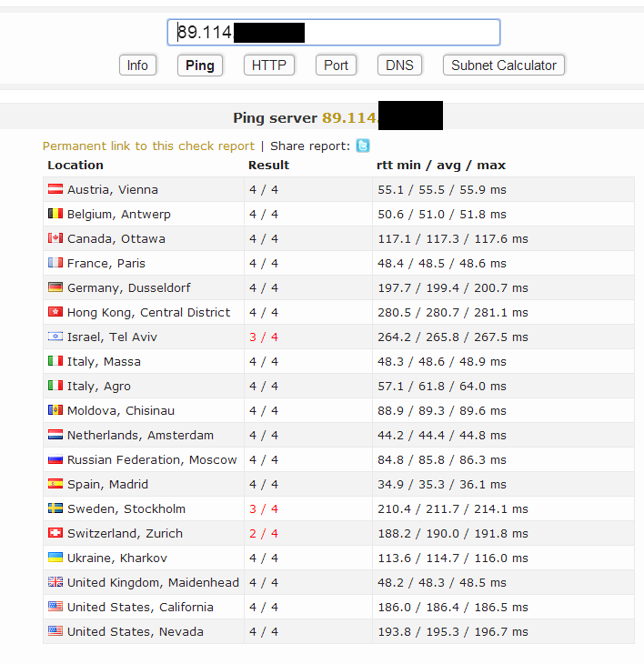Switch to the Info check
Image resolution: width=644 pixels, height=664 pixels.
point(137,65)
